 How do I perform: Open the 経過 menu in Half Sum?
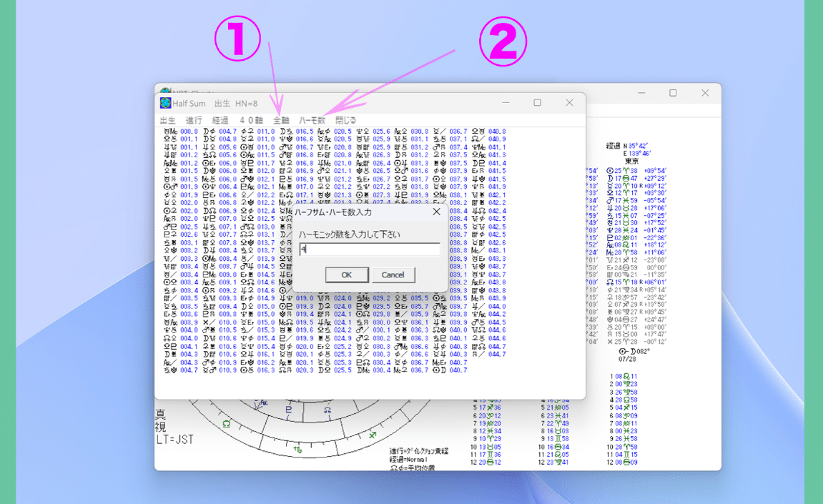(x=220, y=120)
